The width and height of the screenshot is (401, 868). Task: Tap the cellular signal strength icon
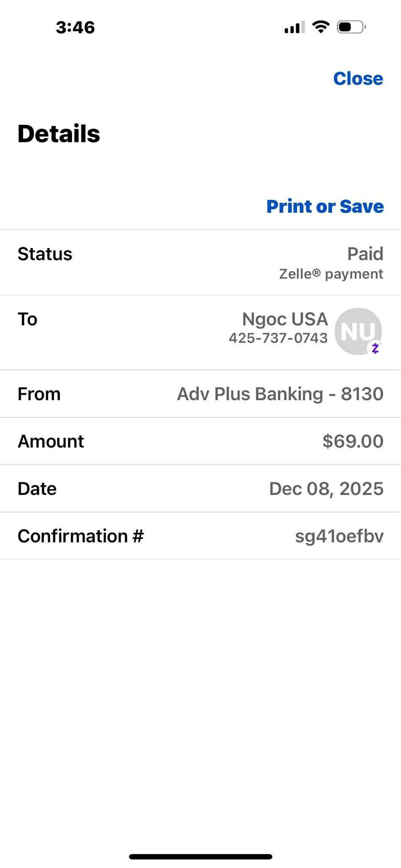click(294, 28)
